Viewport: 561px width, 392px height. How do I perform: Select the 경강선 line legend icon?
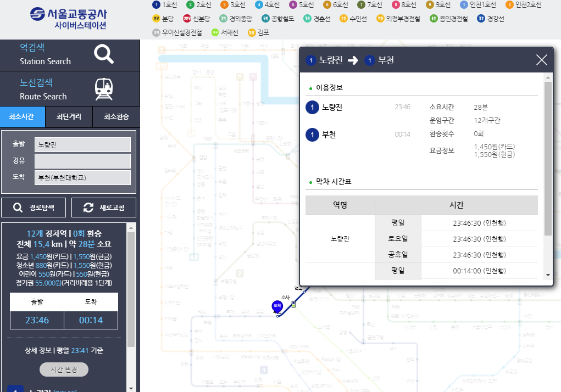(481, 19)
